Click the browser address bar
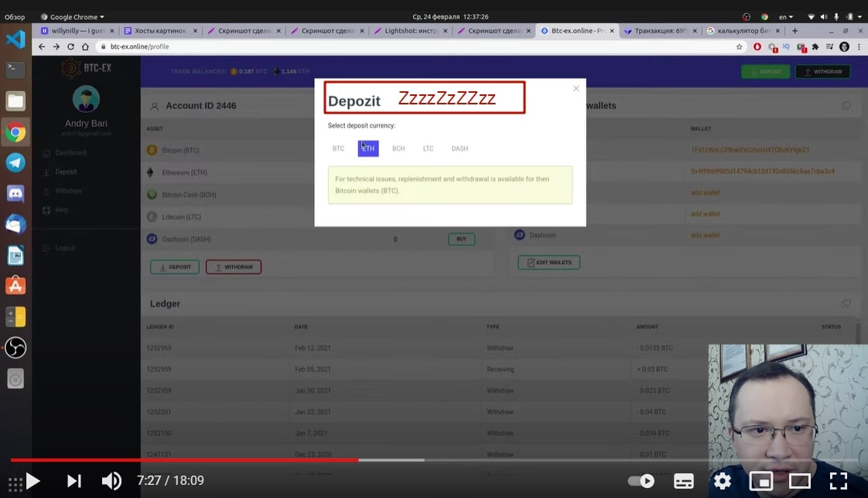The image size is (868, 498). 415,46
